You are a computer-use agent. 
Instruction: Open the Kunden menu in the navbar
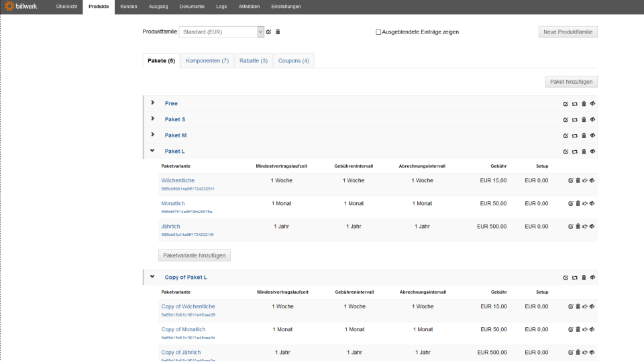(128, 7)
